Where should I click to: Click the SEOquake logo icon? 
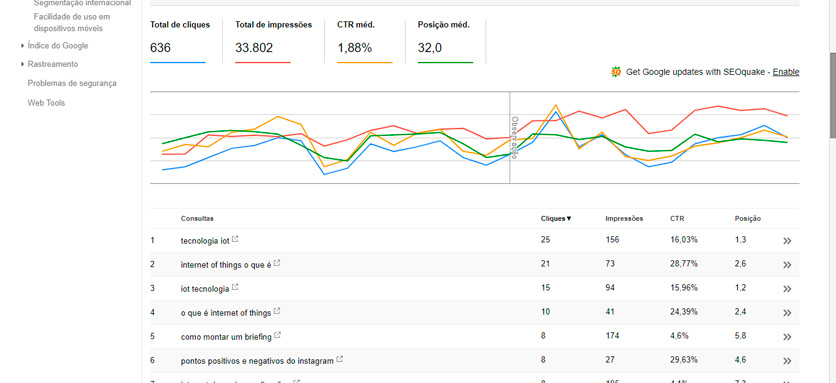click(x=616, y=72)
